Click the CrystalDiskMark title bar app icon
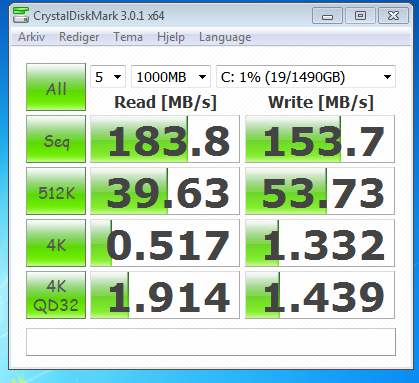Viewport: 419px width, 383px height. tap(21, 15)
